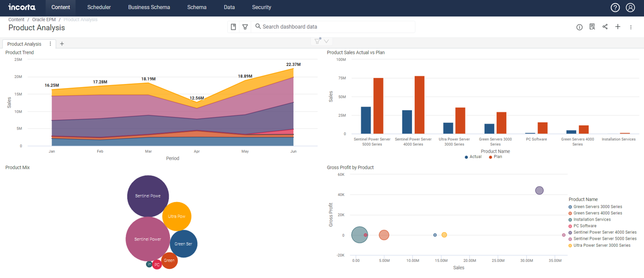
Task: Toggle the Plan legend series
Action: [496, 157]
